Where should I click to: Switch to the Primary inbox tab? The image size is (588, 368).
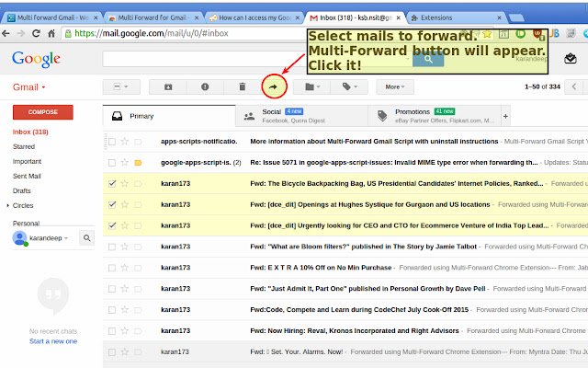tap(169, 116)
